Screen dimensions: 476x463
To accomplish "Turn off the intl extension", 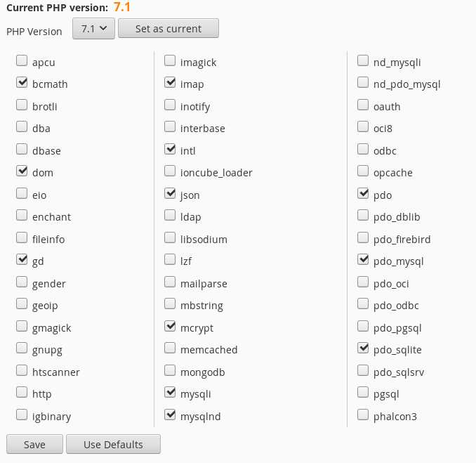I will tap(170, 150).
